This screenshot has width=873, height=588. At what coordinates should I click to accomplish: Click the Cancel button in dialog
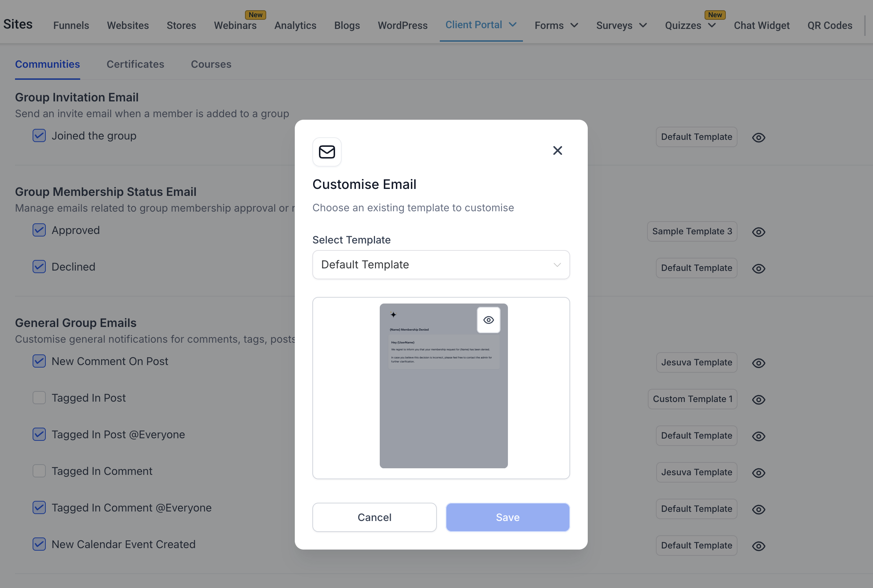[374, 517]
